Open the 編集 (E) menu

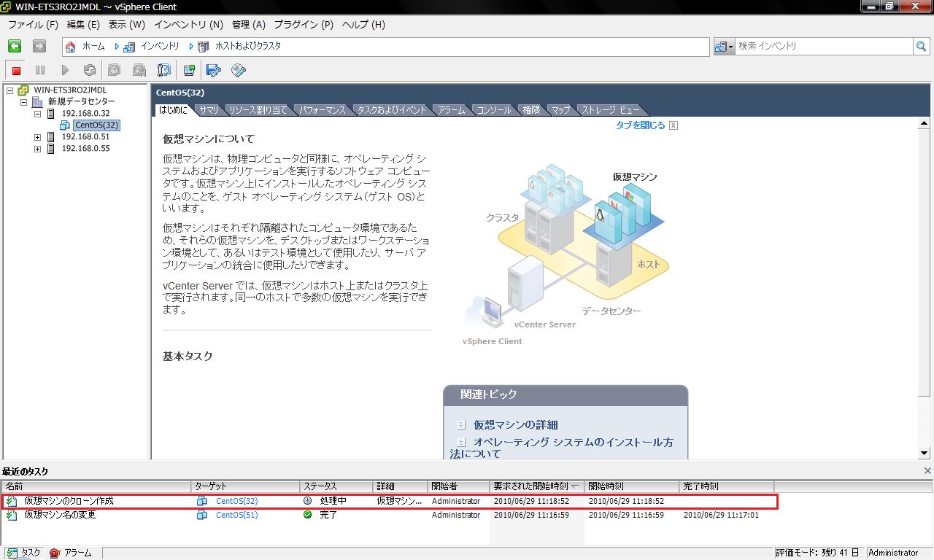83,24
